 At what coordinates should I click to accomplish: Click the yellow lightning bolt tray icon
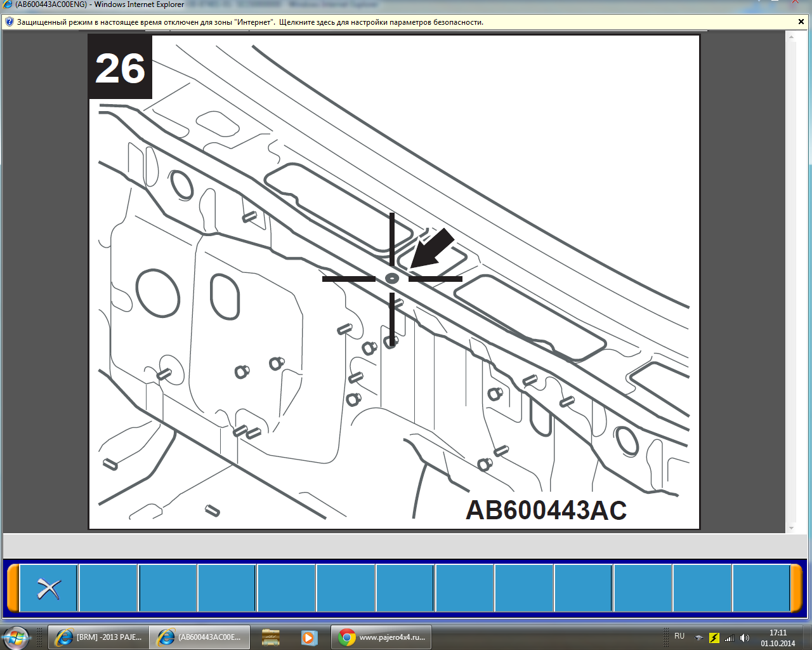pos(714,638)
